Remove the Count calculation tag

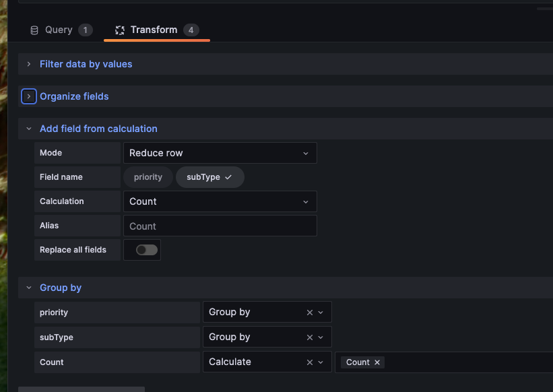[x=377, y=362]
